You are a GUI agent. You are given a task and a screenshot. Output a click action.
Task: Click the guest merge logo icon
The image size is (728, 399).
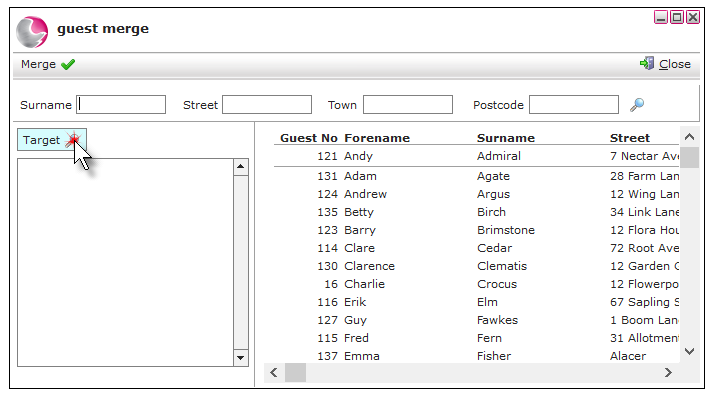(32, 32)
